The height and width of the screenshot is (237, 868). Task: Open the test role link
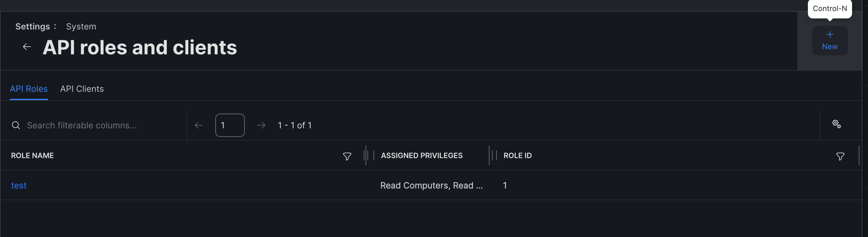19,185
